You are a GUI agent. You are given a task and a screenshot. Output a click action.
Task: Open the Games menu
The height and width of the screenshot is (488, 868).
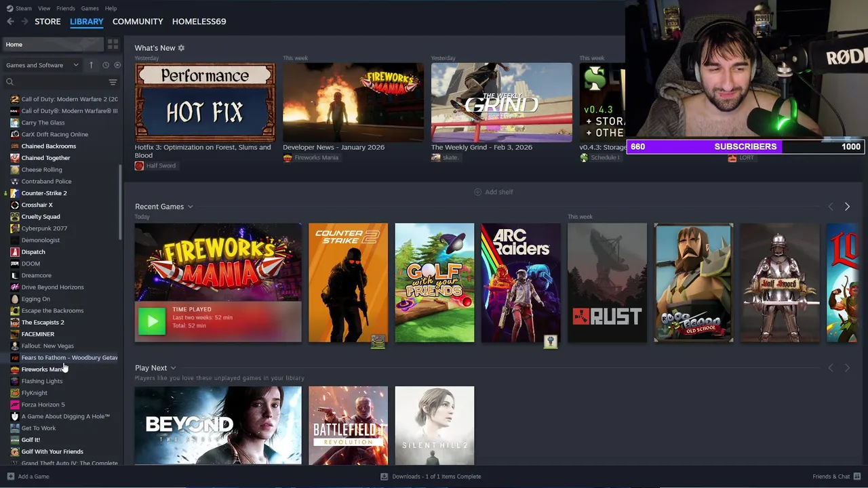click(x=90, y=8)
